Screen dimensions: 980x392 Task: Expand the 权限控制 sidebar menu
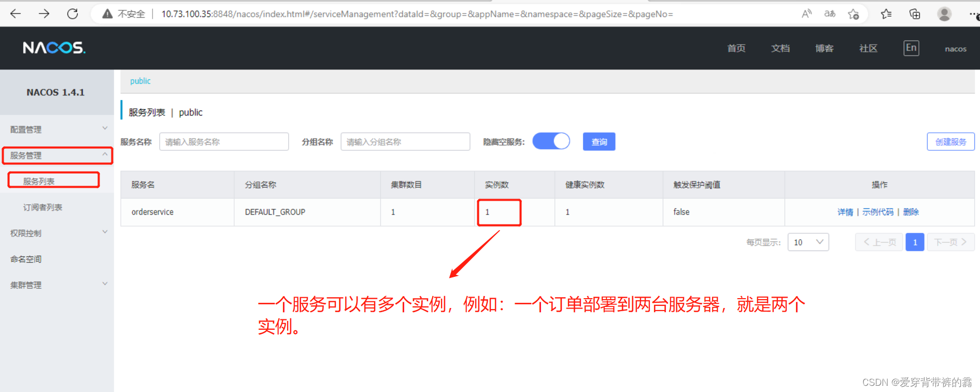pyautogui.click(x=57, y=233)
